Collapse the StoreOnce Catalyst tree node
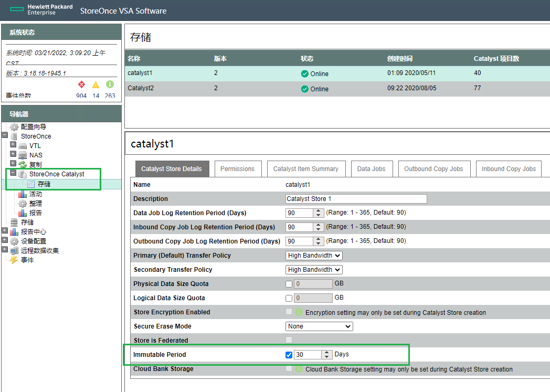550x392 pixels. click(x=13, y=173)
